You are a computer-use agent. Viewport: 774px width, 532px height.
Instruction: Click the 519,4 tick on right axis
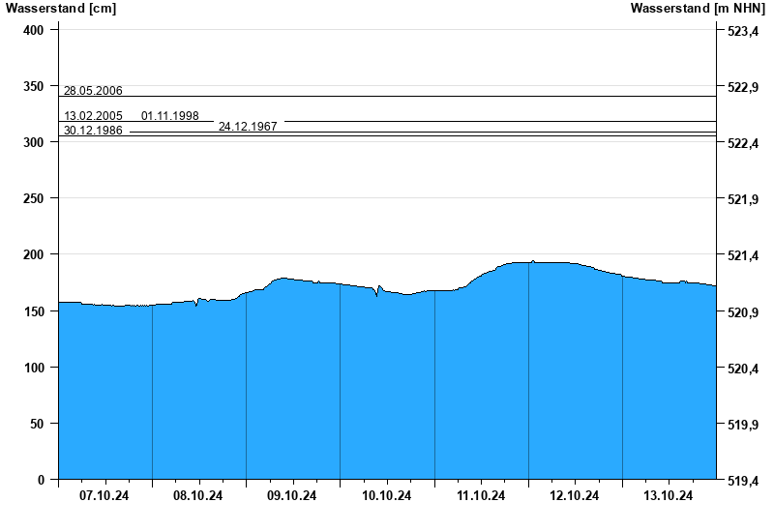(x=742, y=481)
